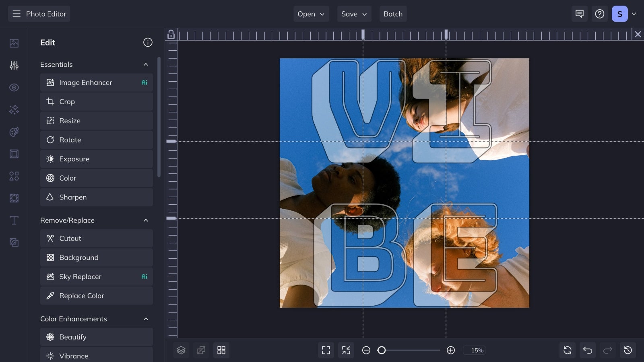Screen dimensions: 644x362
Task: Select the Shapes icon in the left sidebar
Action: pyautogui.click(x=14, y=176)
